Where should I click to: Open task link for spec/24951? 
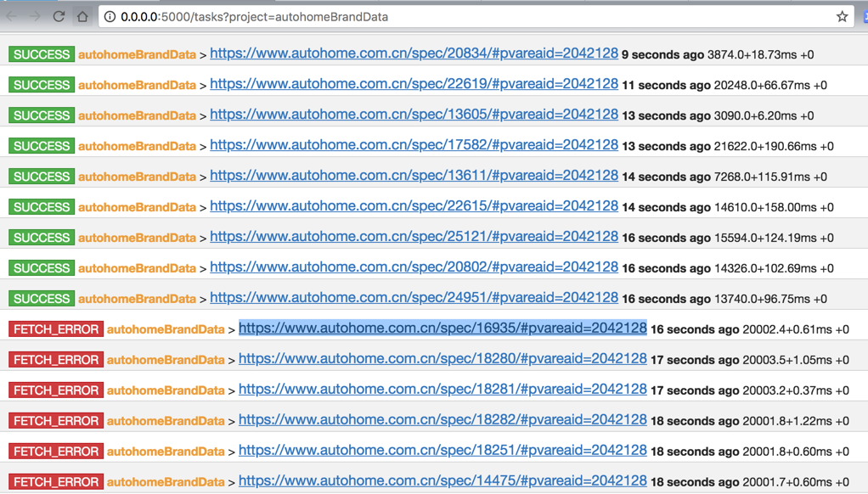[414, 297]
